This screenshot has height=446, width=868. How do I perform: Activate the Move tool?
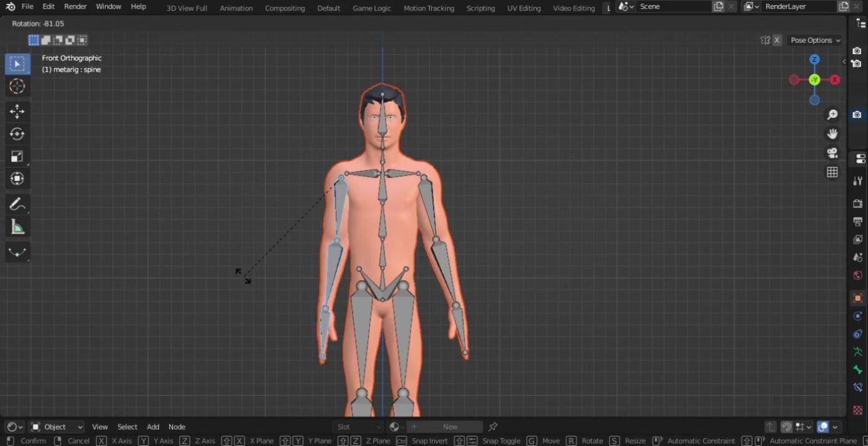click(x=17, y=112)
